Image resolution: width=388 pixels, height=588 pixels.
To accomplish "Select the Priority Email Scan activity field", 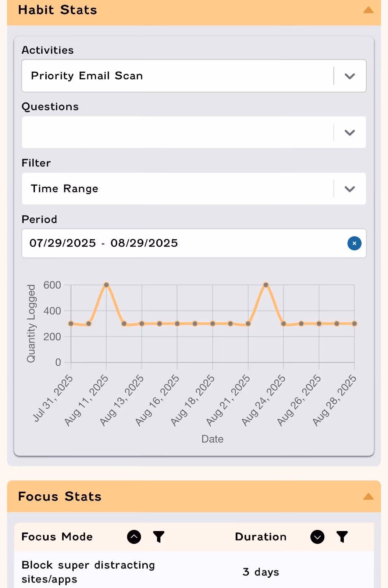I will [x=194, y=76].
